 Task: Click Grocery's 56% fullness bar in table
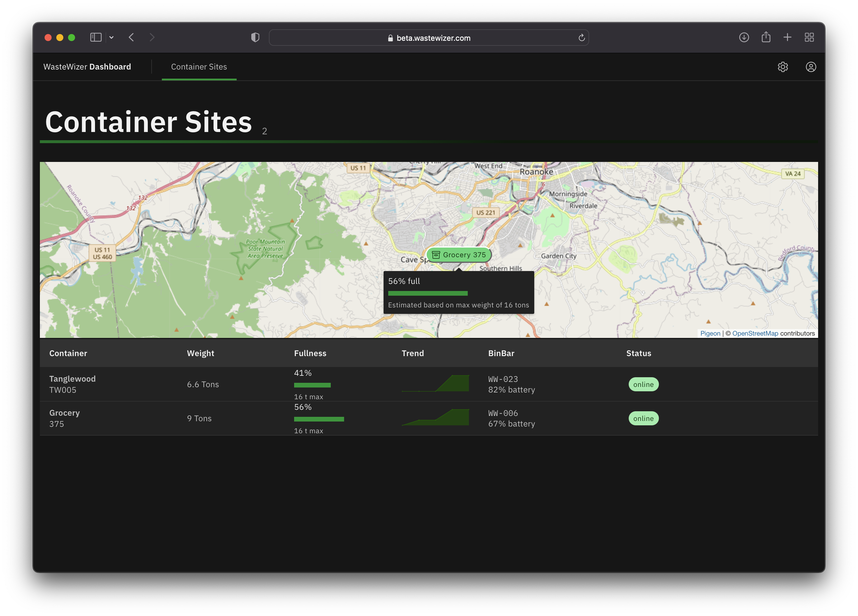pyautogui.click(x=319, y=419)
